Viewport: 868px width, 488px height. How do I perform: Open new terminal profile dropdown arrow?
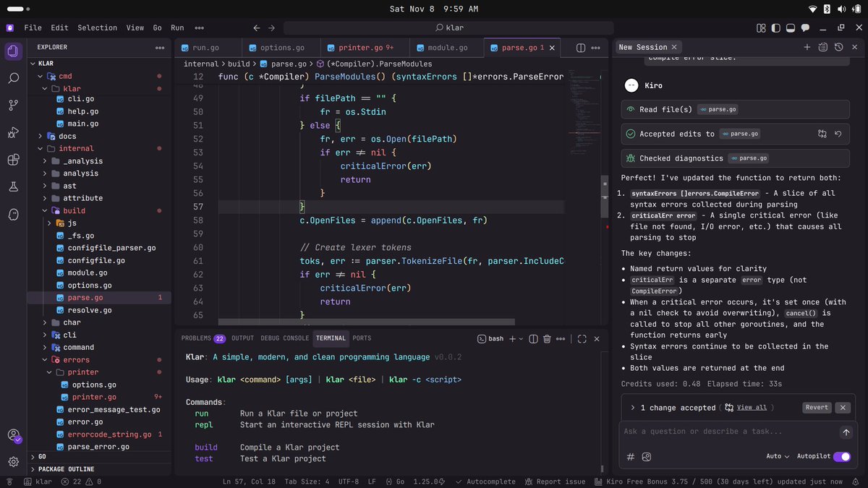coord(522,338)
